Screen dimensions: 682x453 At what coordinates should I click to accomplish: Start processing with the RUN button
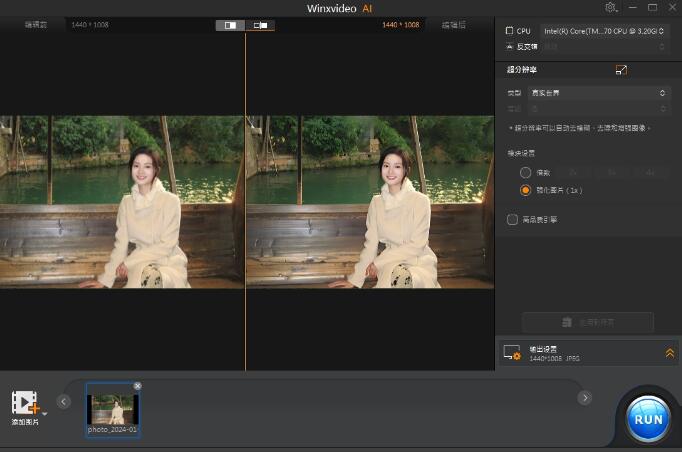tap(648, 419)
